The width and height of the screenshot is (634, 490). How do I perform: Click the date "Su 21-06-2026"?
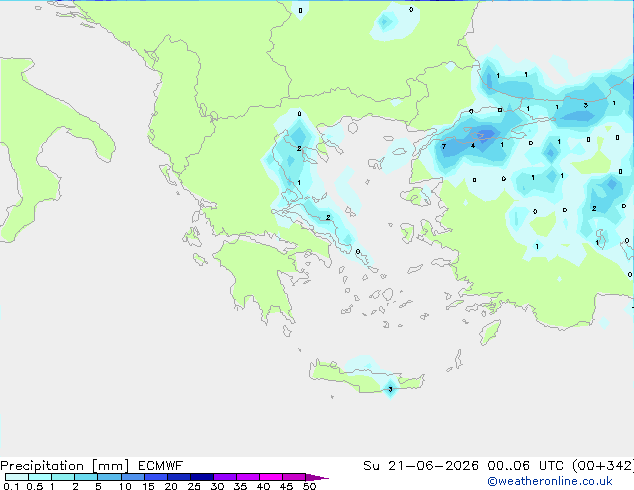click(421, 466)
